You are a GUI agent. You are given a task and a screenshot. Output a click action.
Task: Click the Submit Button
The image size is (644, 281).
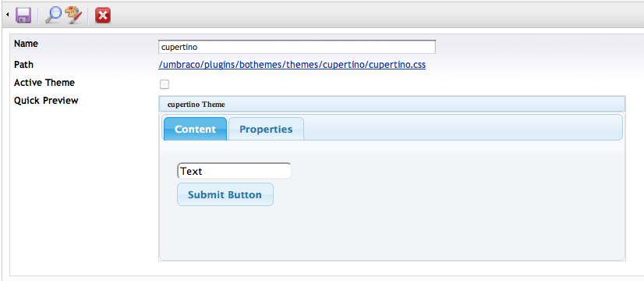coord(225,194)
